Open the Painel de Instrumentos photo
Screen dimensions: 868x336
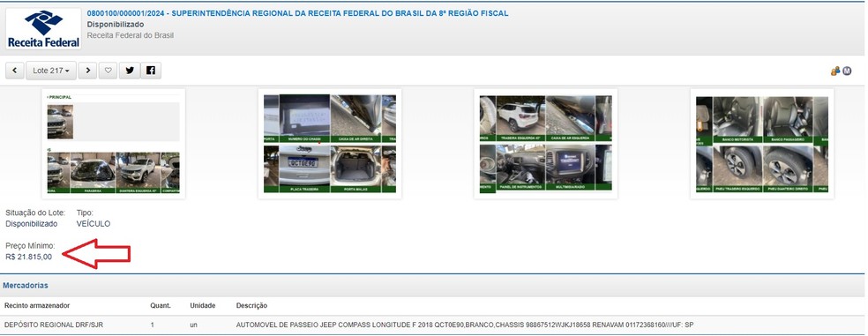[520, 168]
